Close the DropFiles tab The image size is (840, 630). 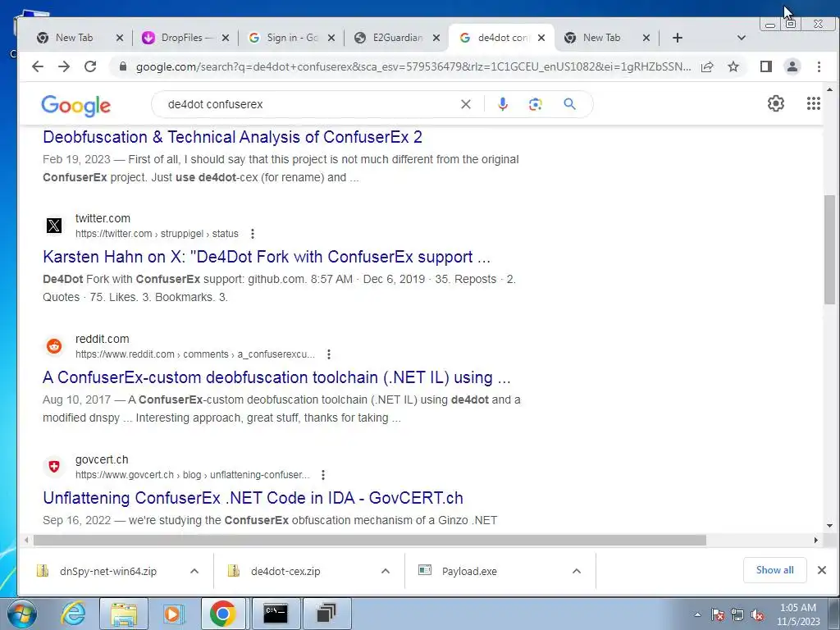point(226,38)
